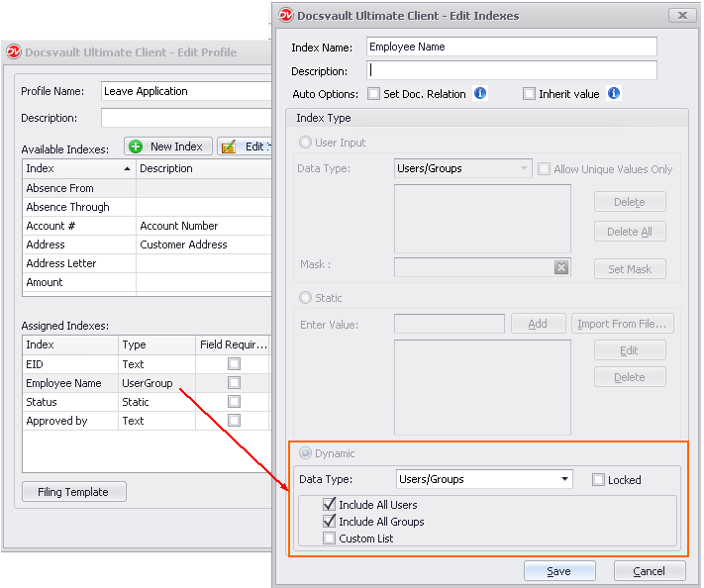
Task: Click Account Number description cell
Action: pyautogui.click(x=204, y=226)
